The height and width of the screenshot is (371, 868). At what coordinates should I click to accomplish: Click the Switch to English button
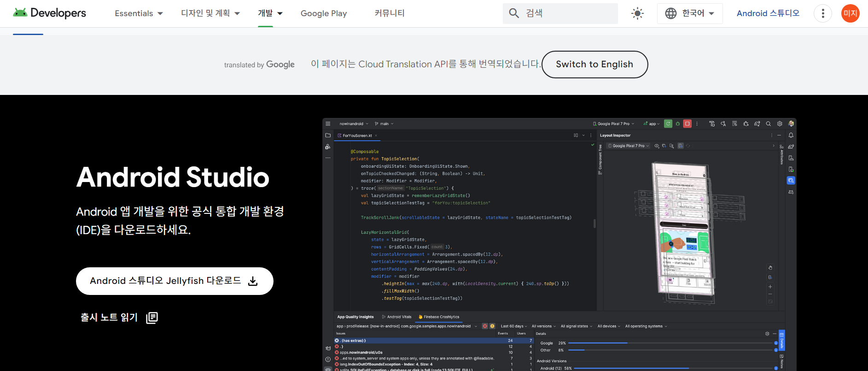(x=594, y=65)
